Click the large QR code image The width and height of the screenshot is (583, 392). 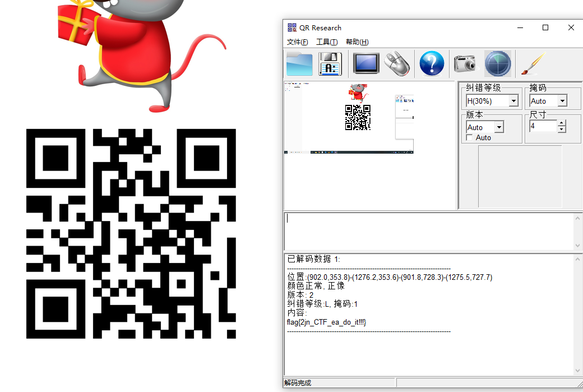pyautogui.click(x=131, y=233)
